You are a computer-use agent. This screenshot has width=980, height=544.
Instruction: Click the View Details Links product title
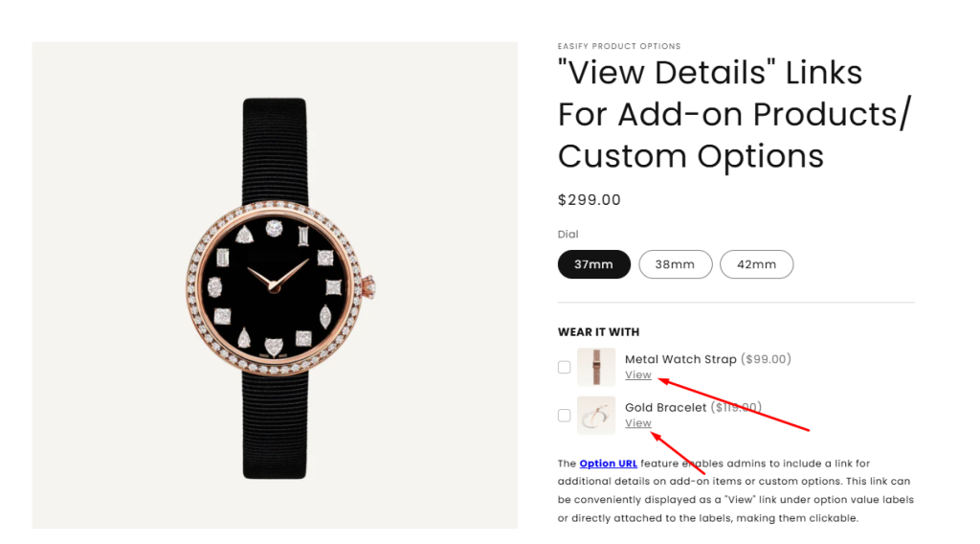[x=734, y=114]
